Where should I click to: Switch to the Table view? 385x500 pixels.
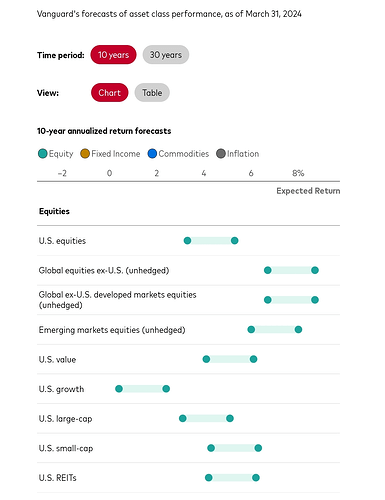point(152,93)
